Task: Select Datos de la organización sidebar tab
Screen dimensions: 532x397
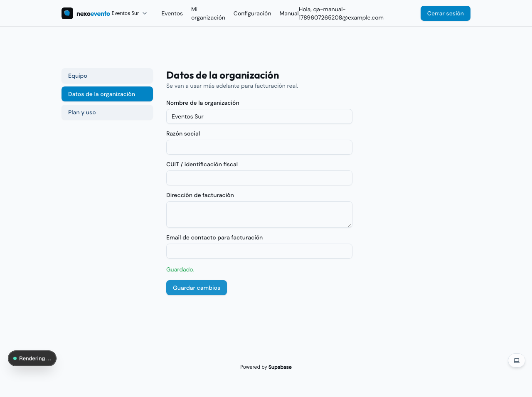Action: point(107,94)
